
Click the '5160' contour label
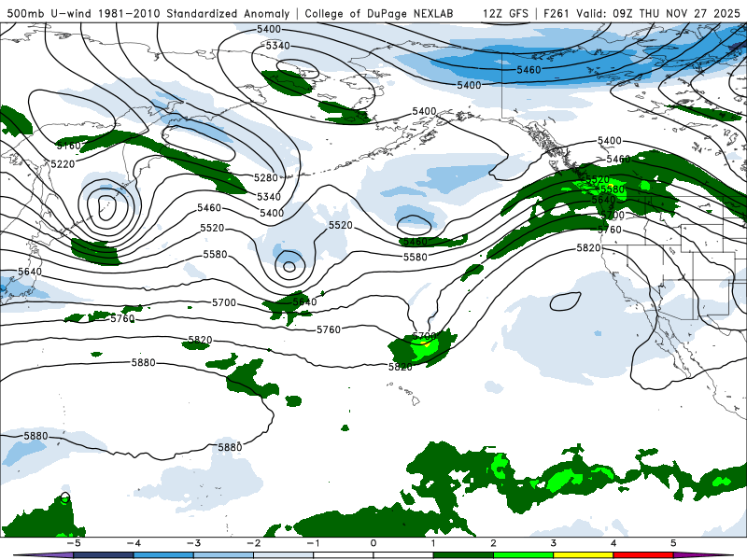(68, 146)
